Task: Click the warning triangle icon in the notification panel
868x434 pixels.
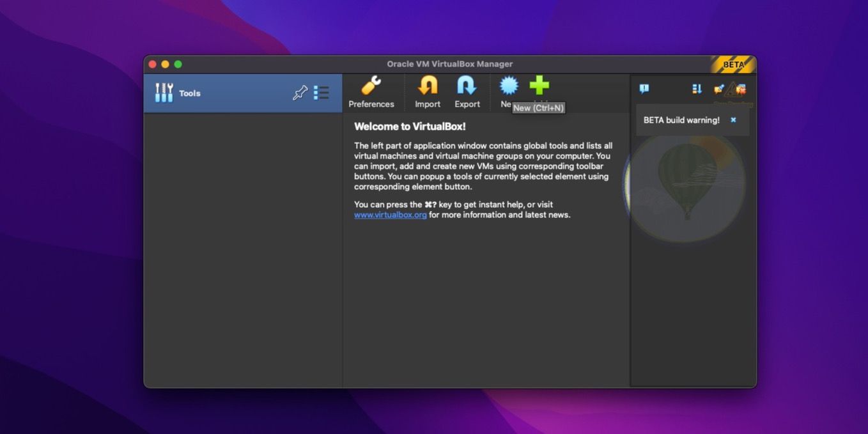Action: (732, 89)
